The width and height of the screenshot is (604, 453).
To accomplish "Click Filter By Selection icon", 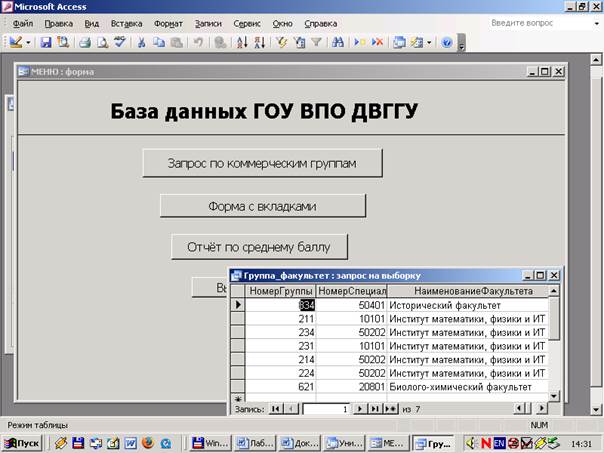I will click(x=282, y=42).
